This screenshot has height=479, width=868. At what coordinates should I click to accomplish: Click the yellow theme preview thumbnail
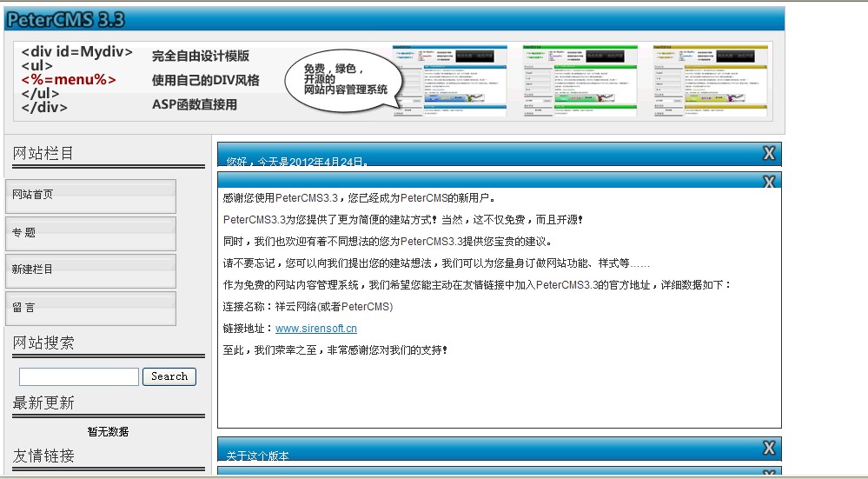[x=711, y=81]
